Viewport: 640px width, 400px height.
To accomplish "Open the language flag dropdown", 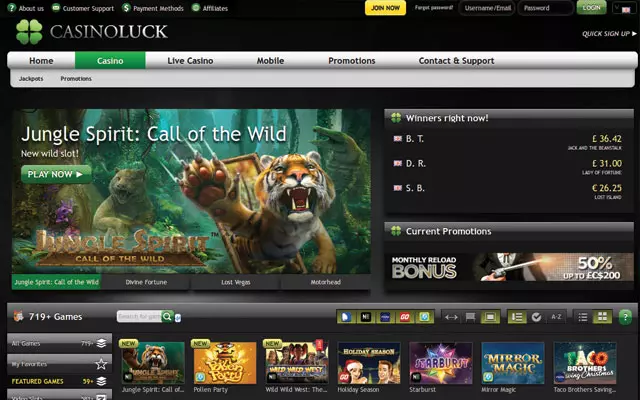I will click(624, 9).
